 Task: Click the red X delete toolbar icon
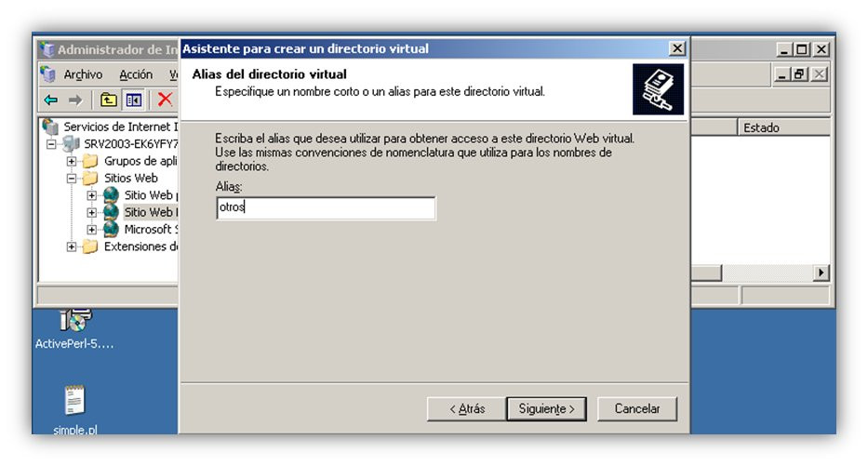165,100
